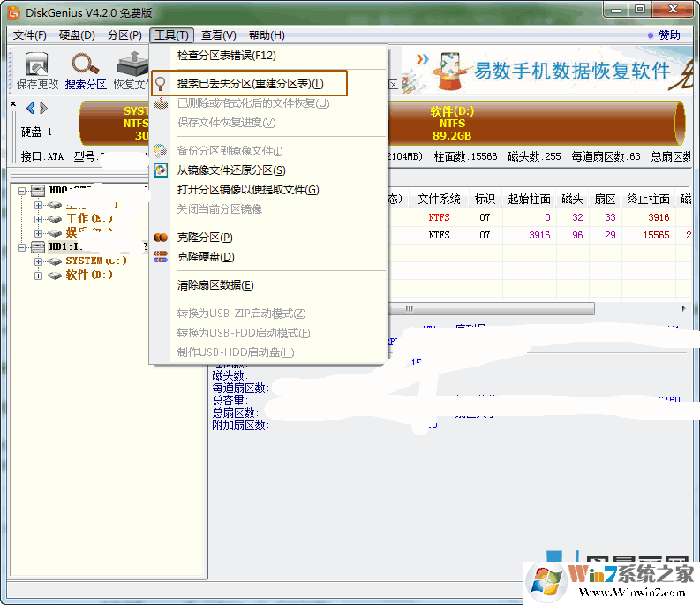
Task: Click the 搜索分区 magnifier toolbar icon
Action: 86,65
